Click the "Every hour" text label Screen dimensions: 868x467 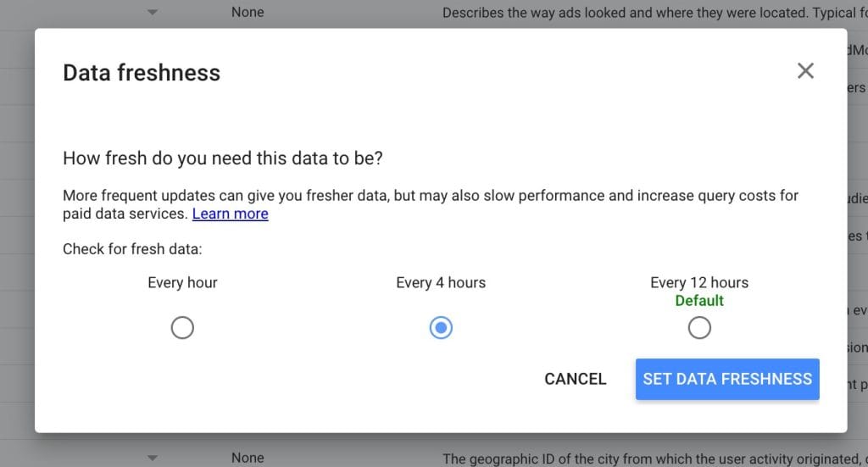182,283
